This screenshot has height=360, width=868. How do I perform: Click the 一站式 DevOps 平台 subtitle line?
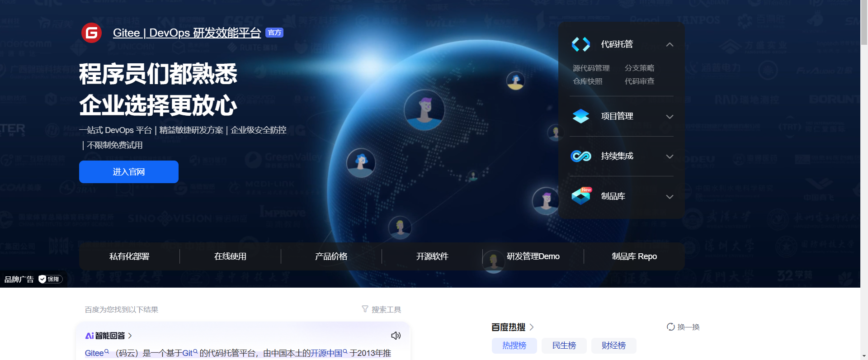(183, 130)
